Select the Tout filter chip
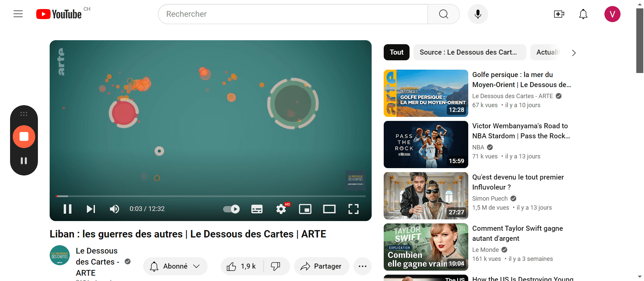The image size is (644, 281). [396, 52]
